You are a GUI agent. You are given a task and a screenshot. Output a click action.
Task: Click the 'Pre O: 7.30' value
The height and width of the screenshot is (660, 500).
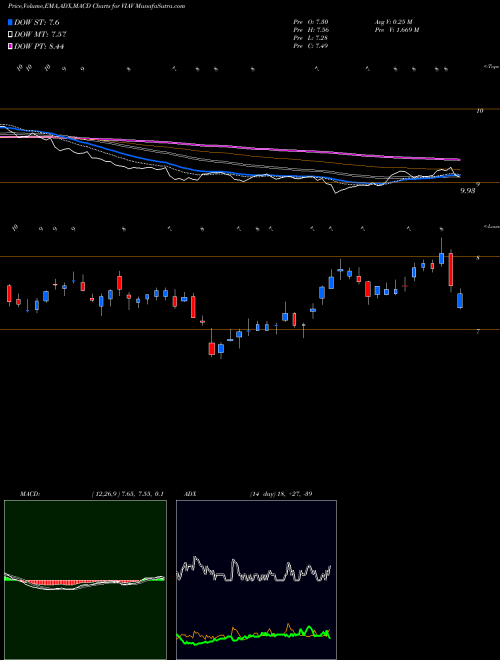pyautogui.click(x=311, y=22)
